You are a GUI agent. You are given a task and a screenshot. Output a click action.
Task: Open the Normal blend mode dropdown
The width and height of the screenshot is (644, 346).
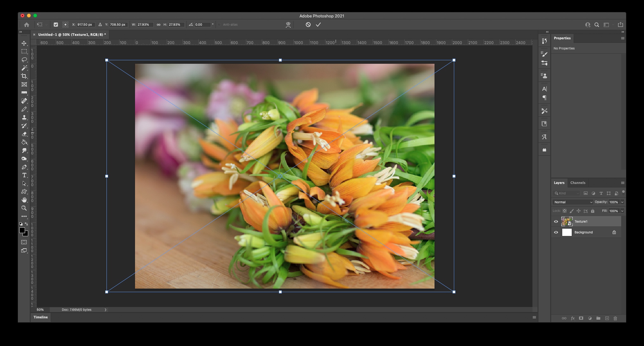point(573,202)
